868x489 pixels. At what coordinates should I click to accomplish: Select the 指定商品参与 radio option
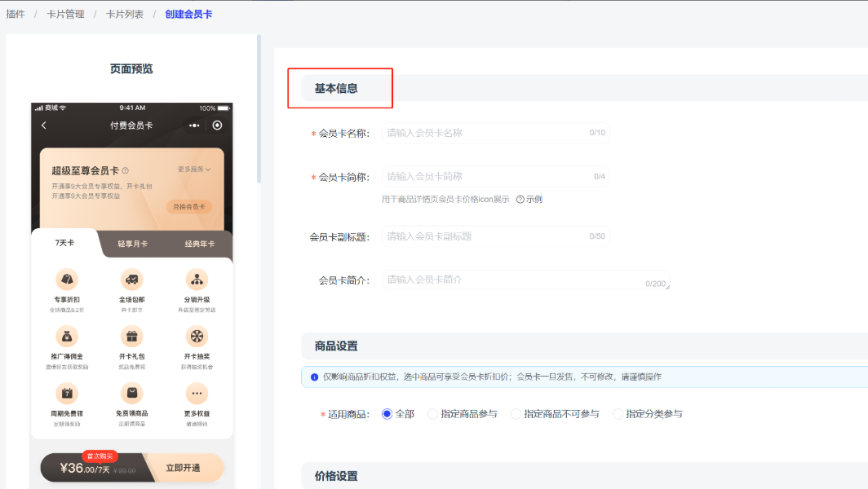coord(433,414)
